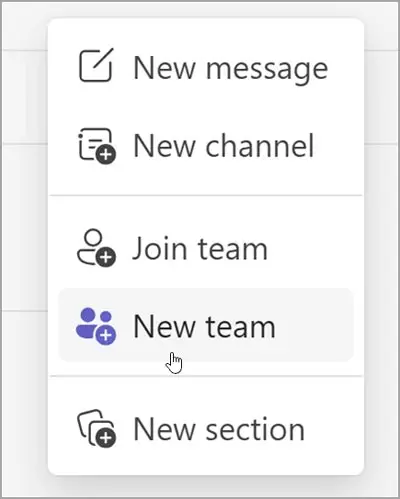Click the New section stacked cards icon
Image resolution: width=400 pixels, height=499 pixels.
[x=97, y=428]
